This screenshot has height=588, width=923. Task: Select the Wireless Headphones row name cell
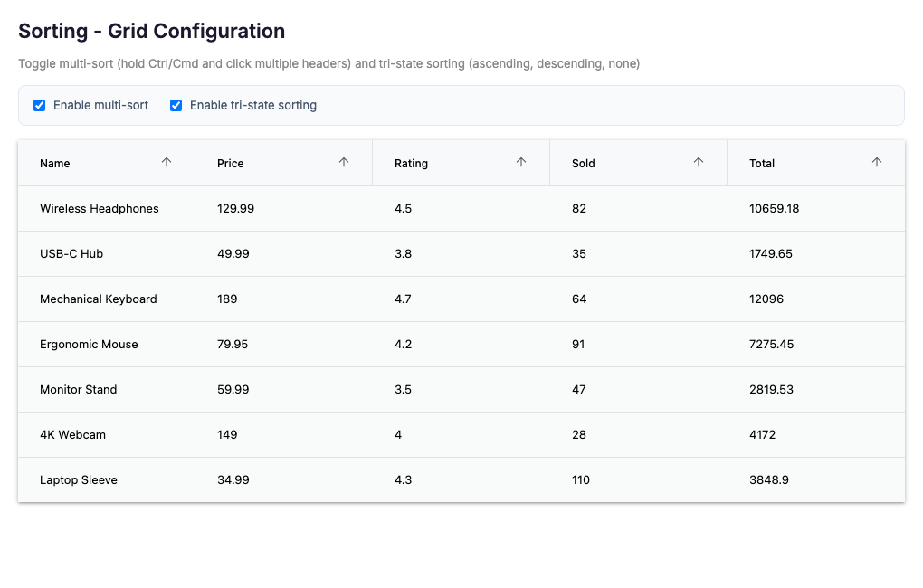100,209
